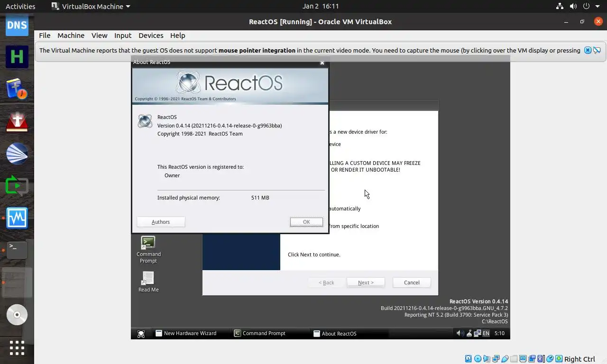
Task: Click VirtualBox optical disk status icon
Action: coord(478,359)
